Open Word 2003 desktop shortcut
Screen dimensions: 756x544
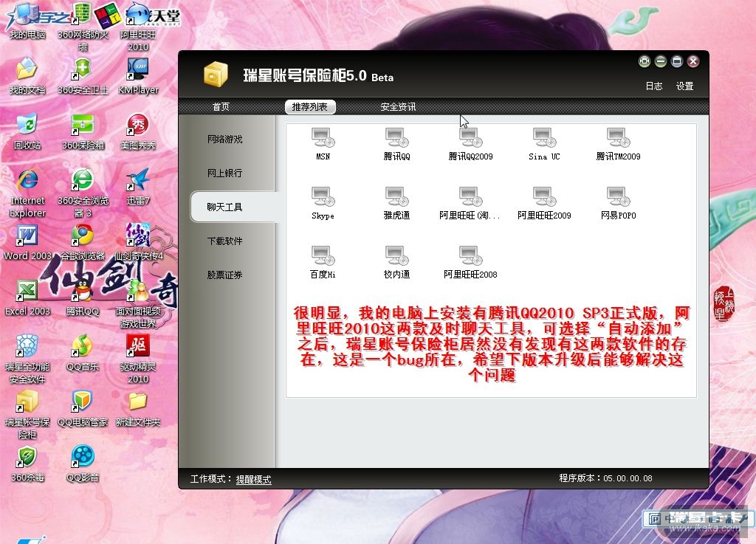click(27, 242)
